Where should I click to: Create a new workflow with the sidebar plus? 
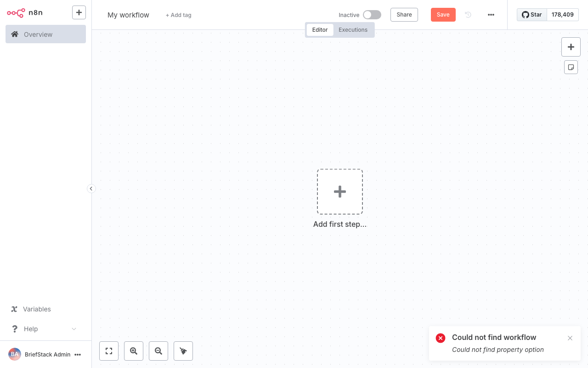79,12
